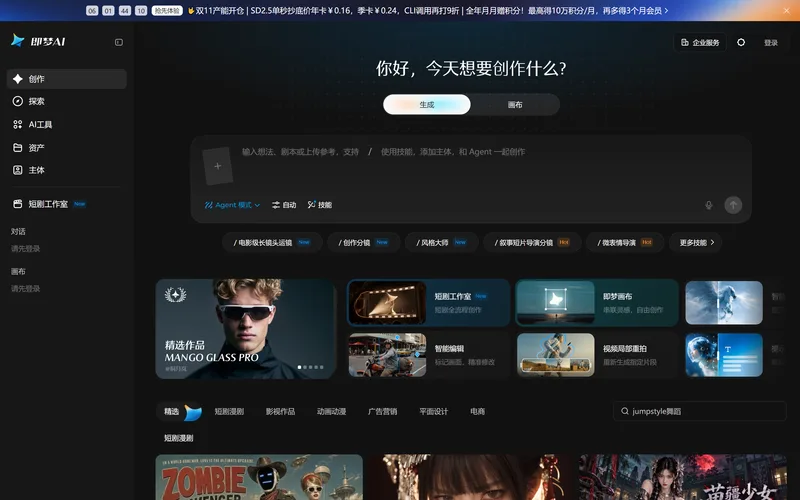Open 主体 in the sidebar
Viewport: 800px width, 500px height.
click(x=67, y=170)
